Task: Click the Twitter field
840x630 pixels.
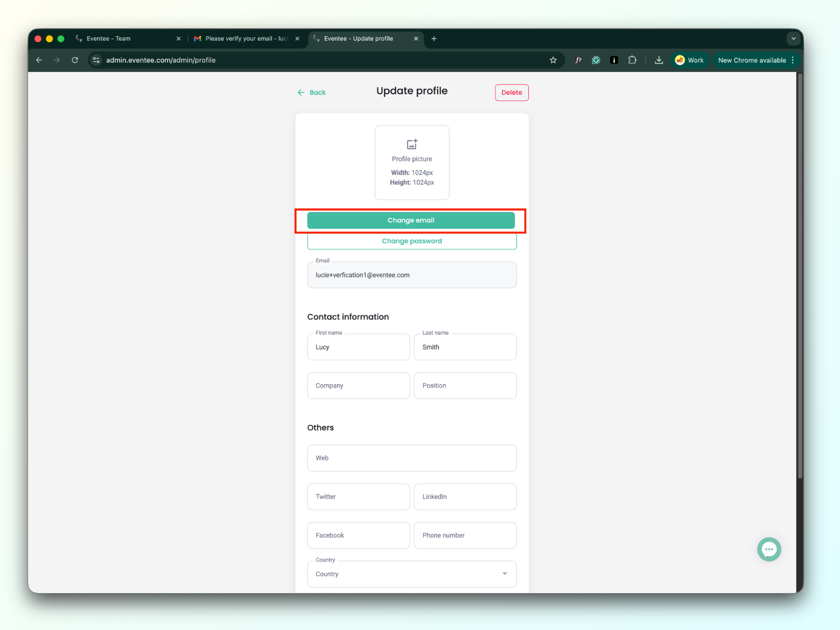Action: [x=359, y=497]
